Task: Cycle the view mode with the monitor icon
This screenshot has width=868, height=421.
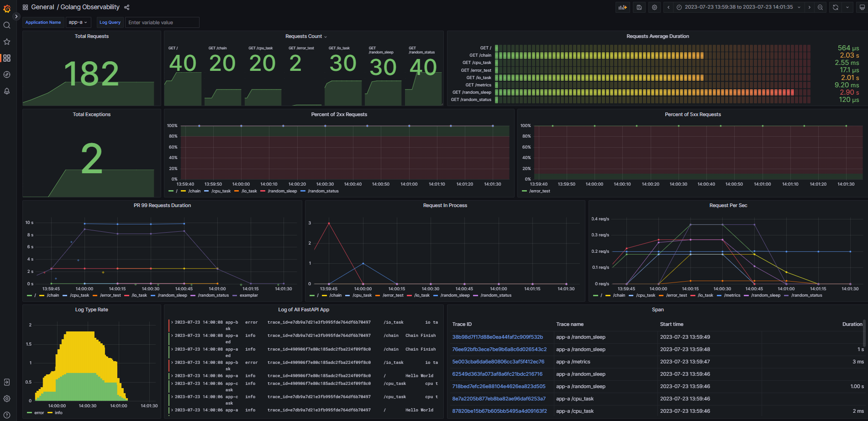Action: 862,7
